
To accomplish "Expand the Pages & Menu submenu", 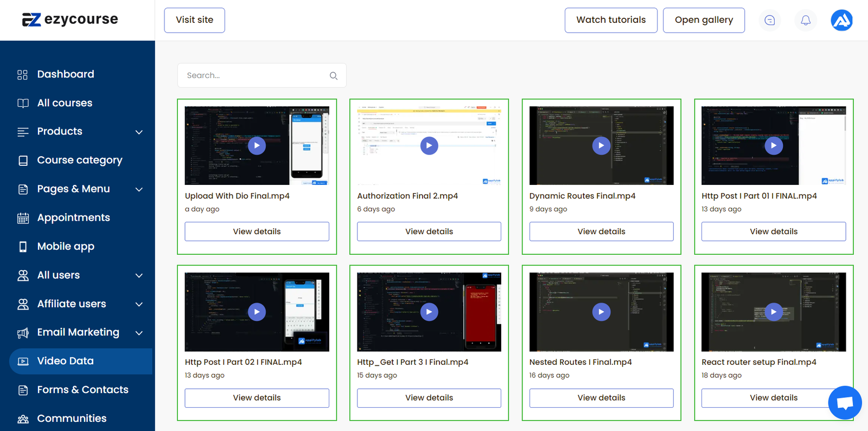I will [x=139, y=189].
